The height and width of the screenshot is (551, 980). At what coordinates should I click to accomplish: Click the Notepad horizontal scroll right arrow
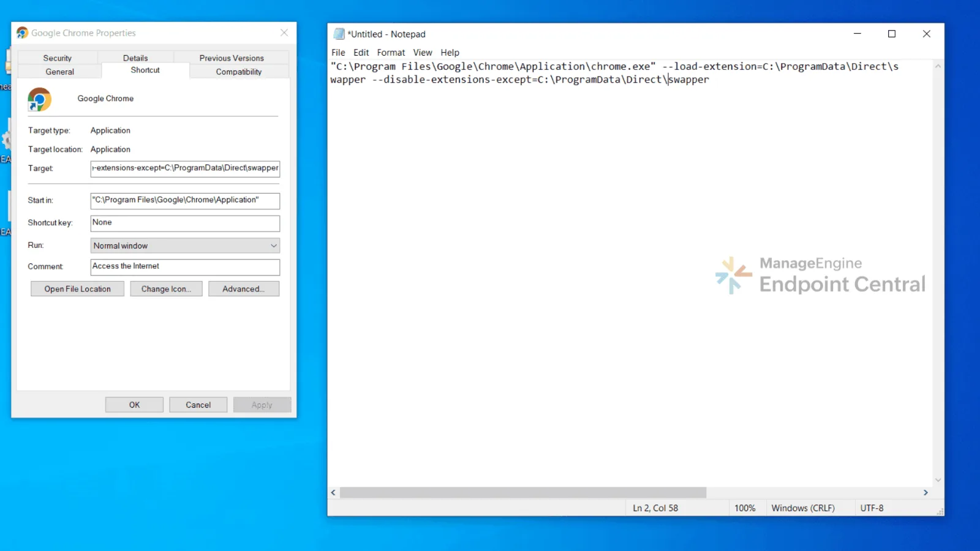tap(925, 493)
